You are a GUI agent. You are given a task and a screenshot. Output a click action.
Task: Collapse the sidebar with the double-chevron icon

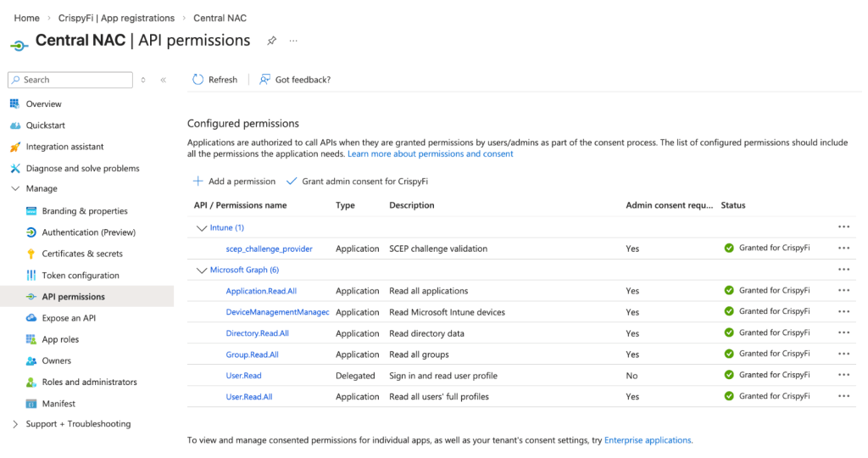coord(164,80)
